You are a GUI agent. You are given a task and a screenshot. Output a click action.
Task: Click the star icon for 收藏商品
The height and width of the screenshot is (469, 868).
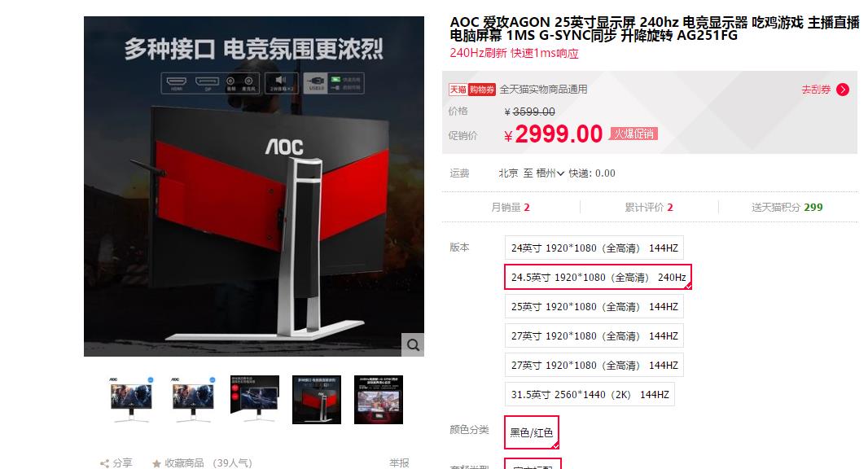(x=156, y=463)
